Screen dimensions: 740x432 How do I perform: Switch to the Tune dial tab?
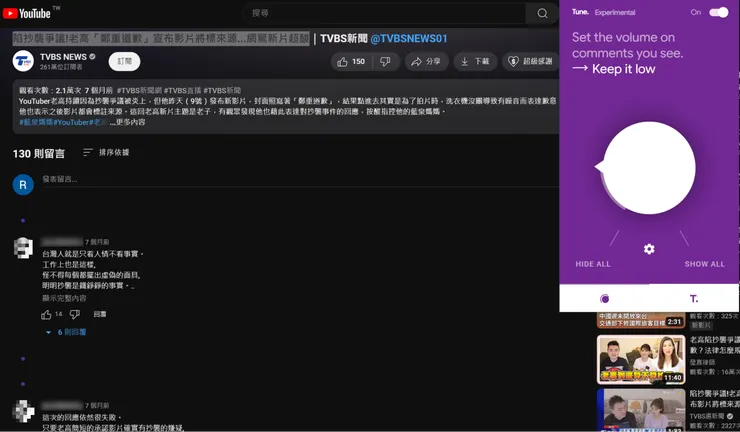click(604, 298)
